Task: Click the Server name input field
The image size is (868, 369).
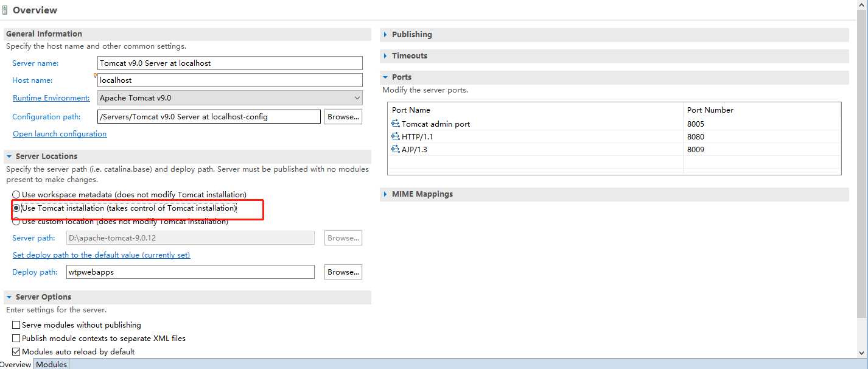Action: coord(230,63)
